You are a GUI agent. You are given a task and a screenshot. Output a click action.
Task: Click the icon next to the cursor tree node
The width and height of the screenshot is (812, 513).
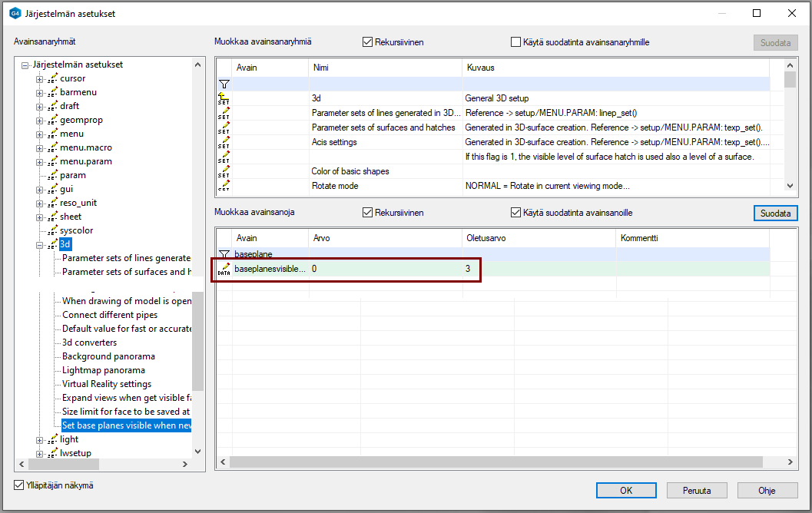pos(52,78)
